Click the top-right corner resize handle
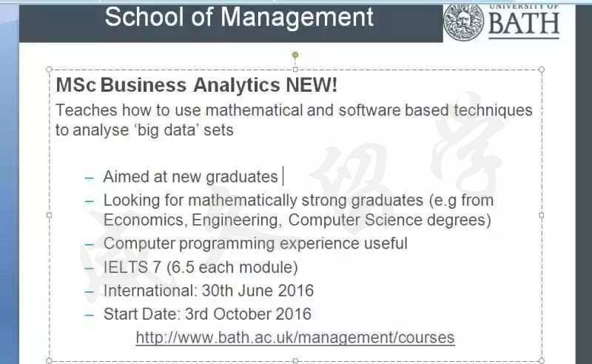Screen dimensions: 592x364 point(542,70)
